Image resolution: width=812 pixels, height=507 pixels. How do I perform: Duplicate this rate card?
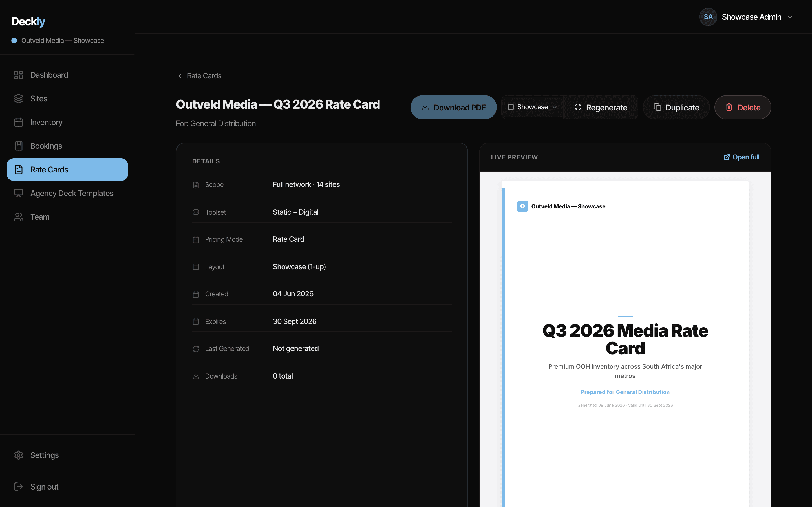pyautogui.click(x=676, y=107)
